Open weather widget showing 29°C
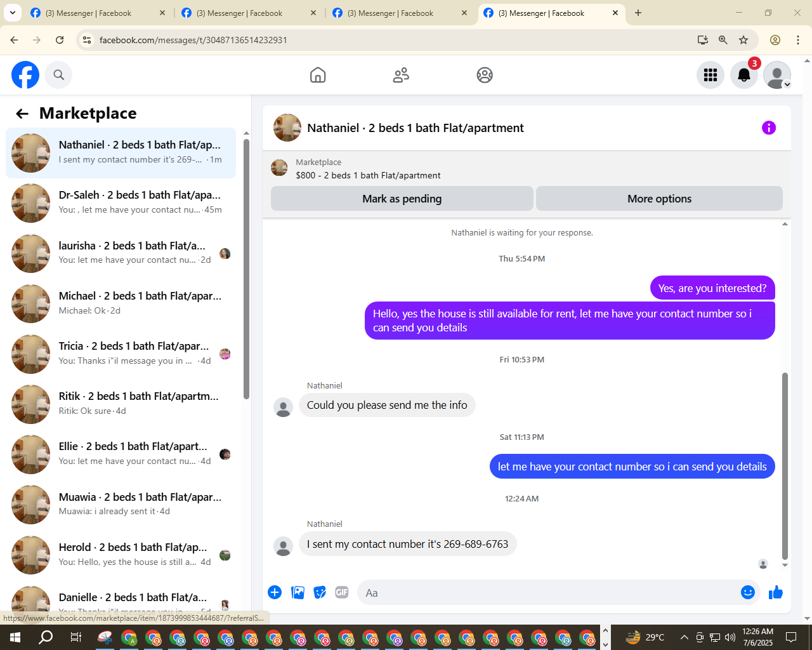This screenshot has width=812, height=650. coord(645,637)
